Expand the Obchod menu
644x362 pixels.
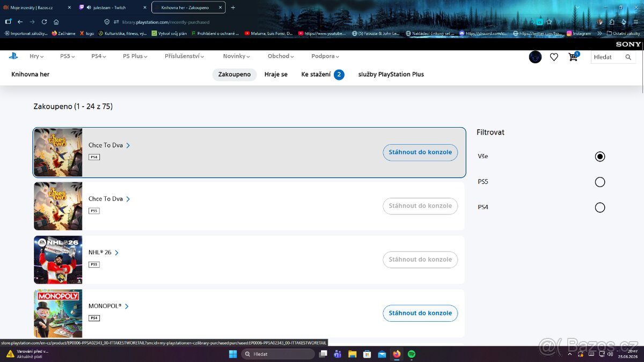281,56
